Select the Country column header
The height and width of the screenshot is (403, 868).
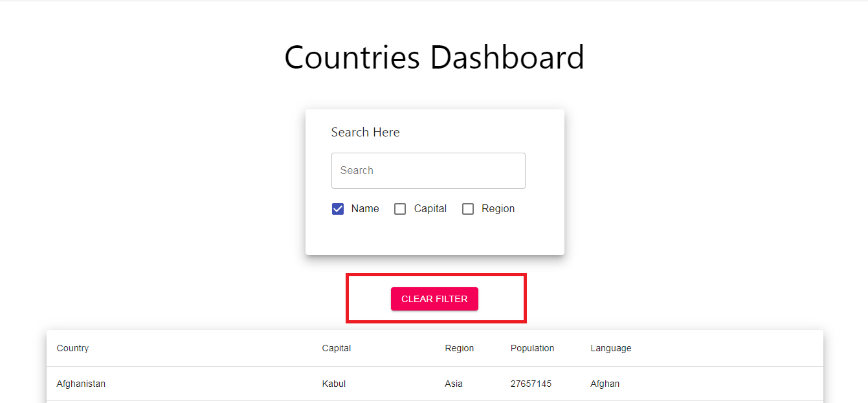[72, 348]
